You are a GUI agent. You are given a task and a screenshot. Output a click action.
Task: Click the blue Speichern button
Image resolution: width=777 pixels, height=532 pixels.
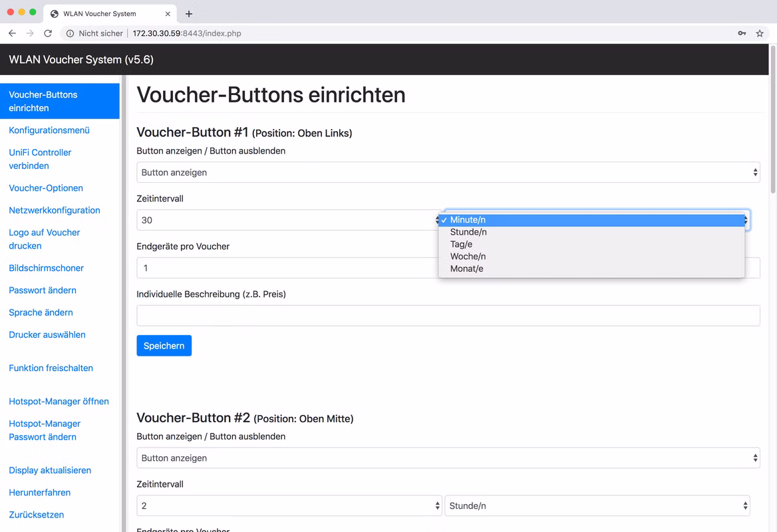tap(164, 346)
